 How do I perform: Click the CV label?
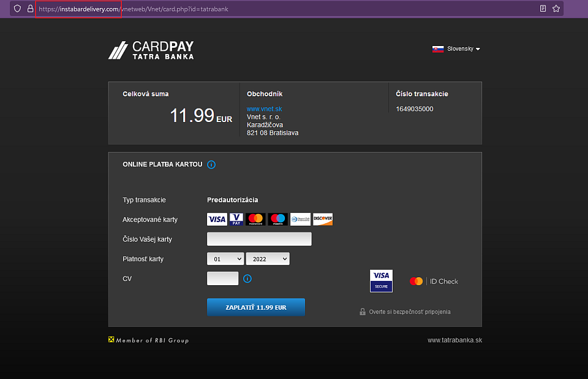(127, 278)
